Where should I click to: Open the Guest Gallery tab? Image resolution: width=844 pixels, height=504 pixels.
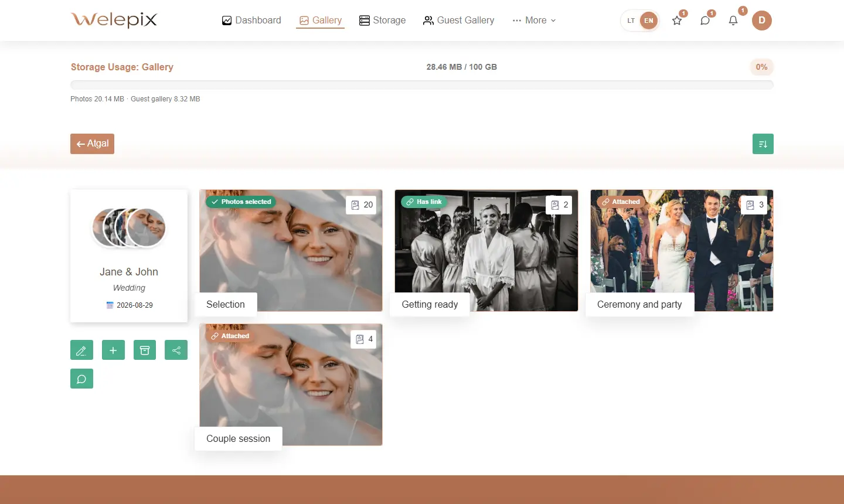(458, 21)
